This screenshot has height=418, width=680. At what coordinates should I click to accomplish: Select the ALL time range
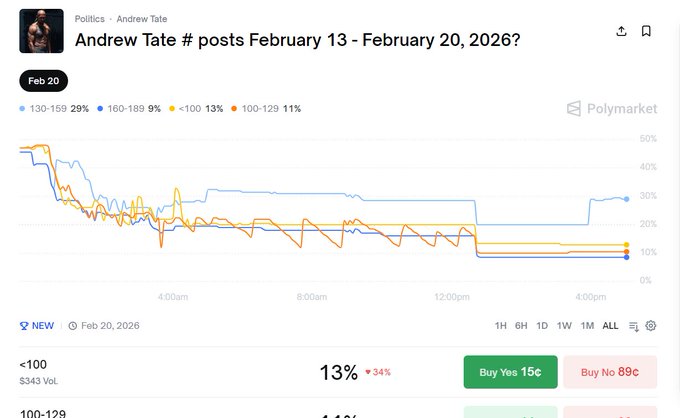[x=610, y=325]
